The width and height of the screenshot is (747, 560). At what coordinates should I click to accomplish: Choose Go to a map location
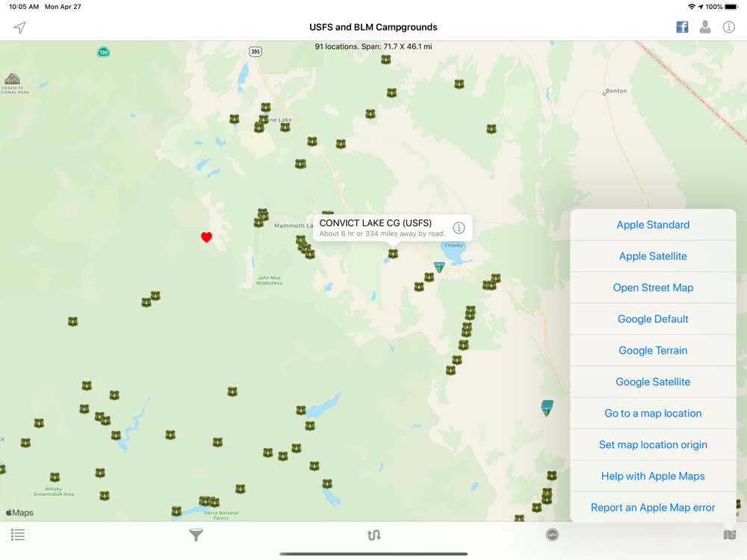[653, 414]
